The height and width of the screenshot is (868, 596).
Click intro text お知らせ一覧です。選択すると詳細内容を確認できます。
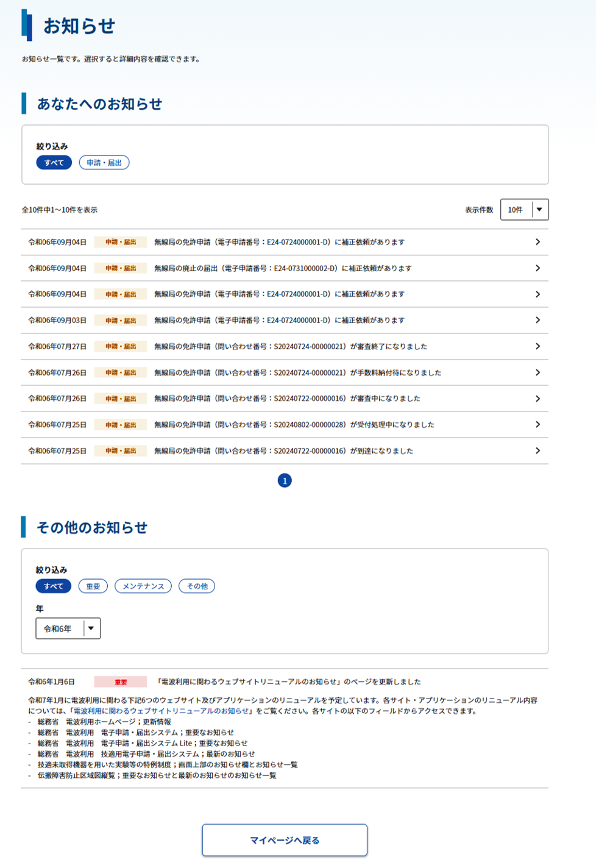[111, 59]
